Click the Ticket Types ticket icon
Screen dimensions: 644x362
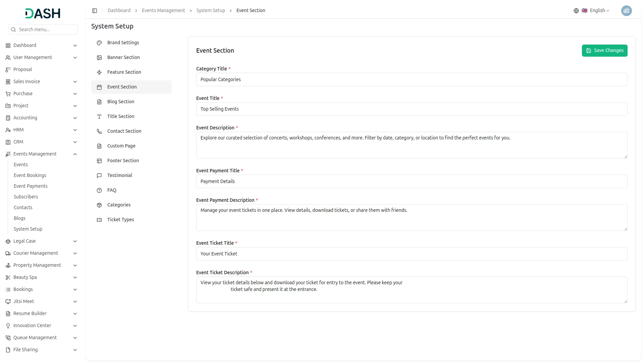99,220
